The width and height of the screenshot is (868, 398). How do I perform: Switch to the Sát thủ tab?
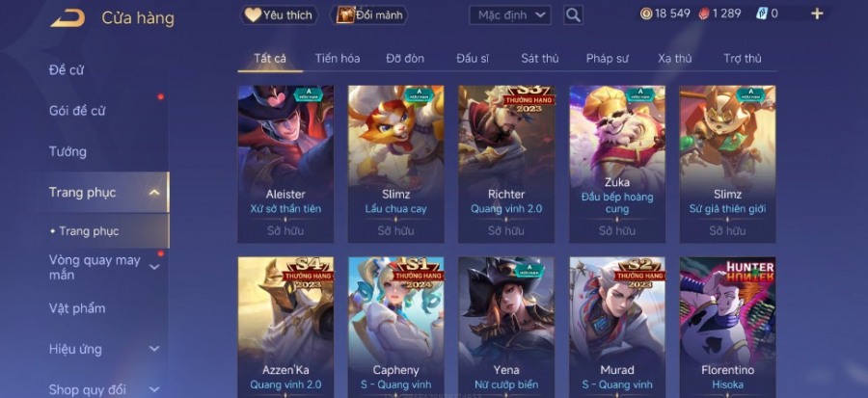[x=540, y=59]
